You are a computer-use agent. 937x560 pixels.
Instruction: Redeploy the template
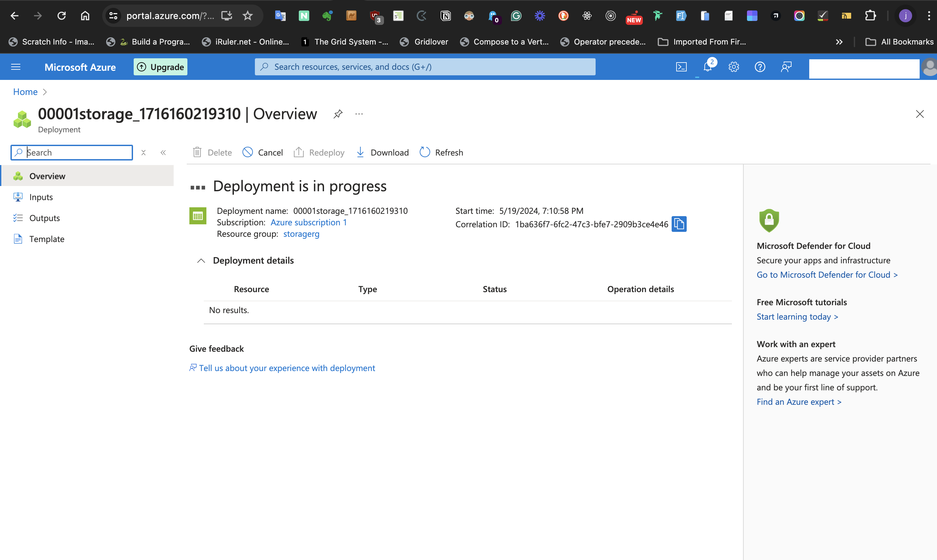(x=319, y=152)
